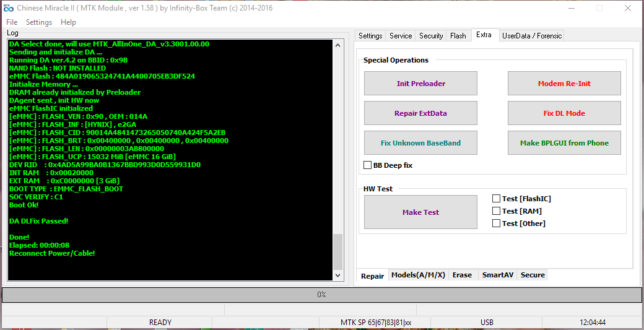
Task: Open the Help menu
Action: tap(68, 22)
